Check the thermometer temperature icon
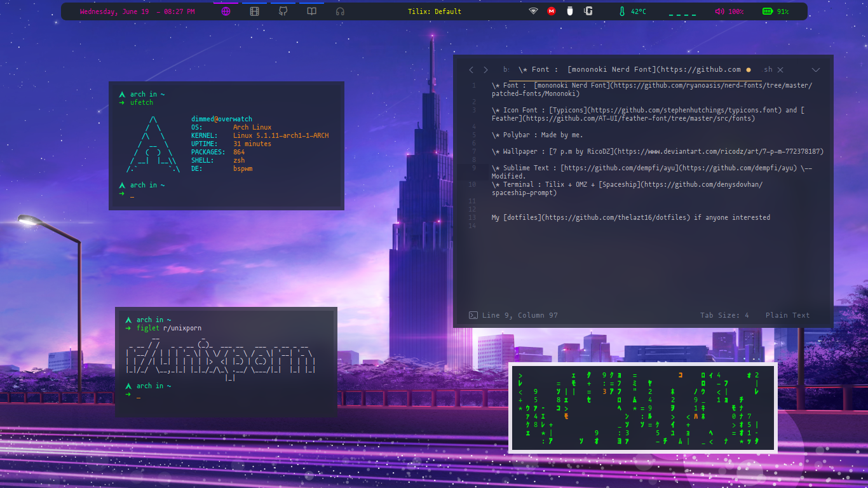Screen dimensions: 868x488 [x=622, y=11]
